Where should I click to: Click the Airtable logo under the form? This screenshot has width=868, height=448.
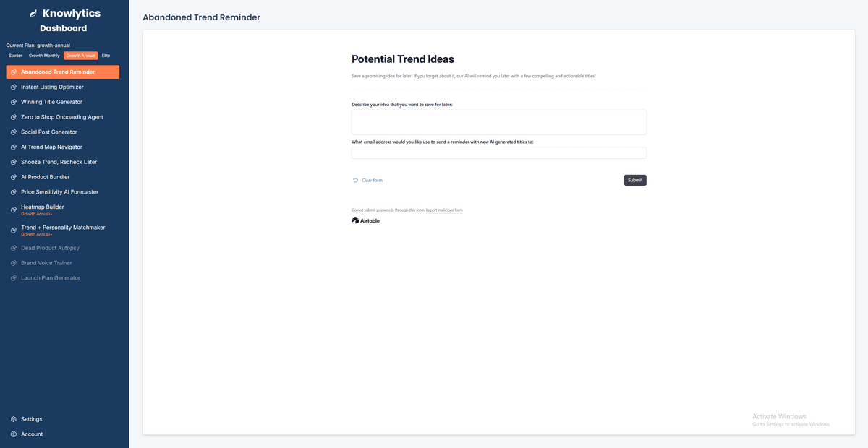pos(365,220)
